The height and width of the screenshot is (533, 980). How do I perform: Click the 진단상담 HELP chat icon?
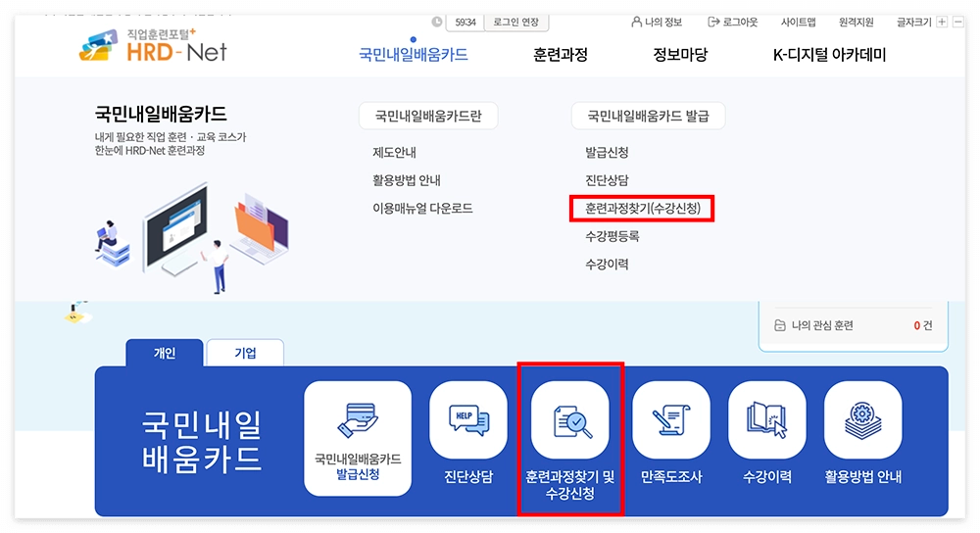click(x=468, y=420)
